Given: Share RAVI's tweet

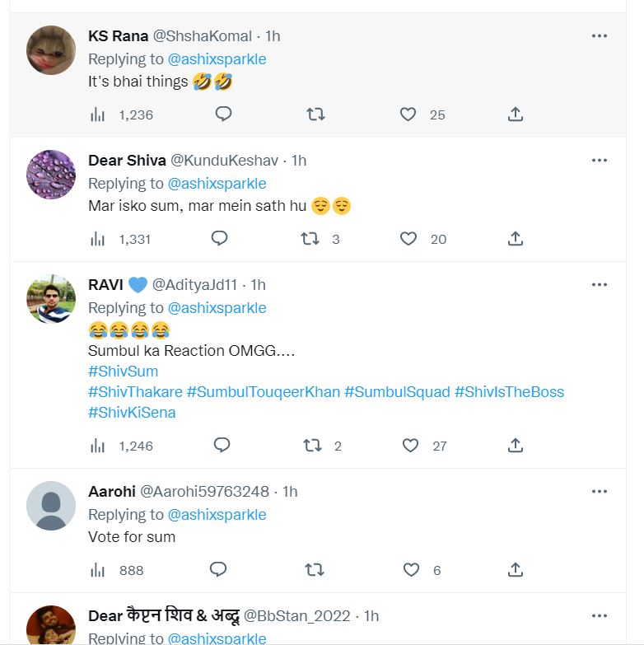Looking at the screenshot, I should [516, 446].
